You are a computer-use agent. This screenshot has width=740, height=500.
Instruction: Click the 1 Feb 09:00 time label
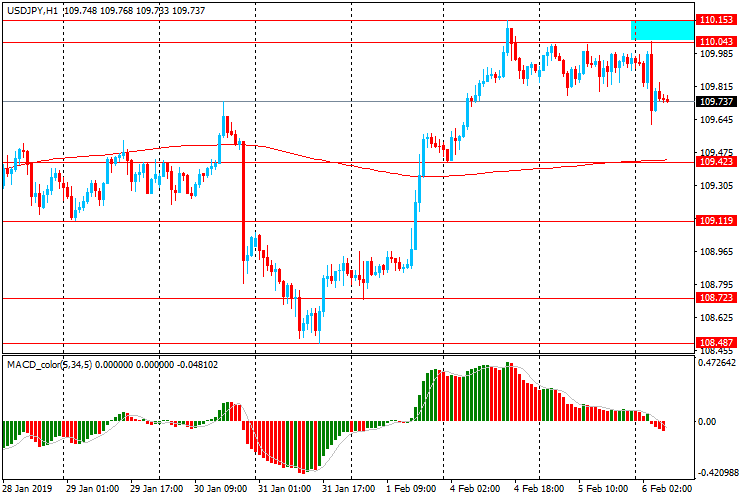coord(412,488)
